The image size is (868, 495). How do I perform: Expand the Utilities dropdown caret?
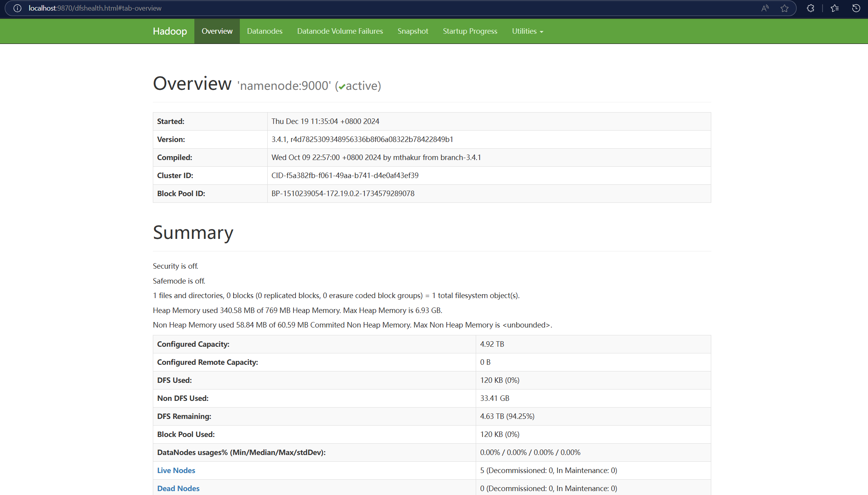tap(542, 31)
